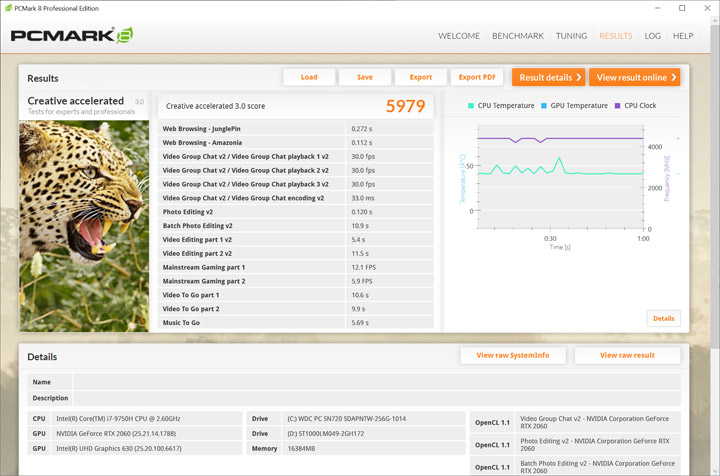This screenshot has height=476, width=720.
Task: Select the Photo Editing v2 row
Action: pyautogui.click(x=296, y=212)
